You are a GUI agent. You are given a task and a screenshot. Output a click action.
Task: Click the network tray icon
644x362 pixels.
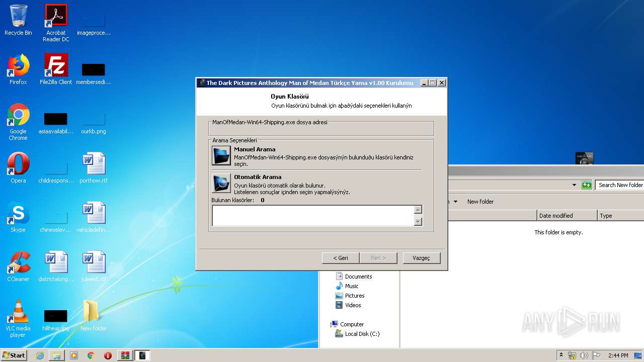pos(572,355)
